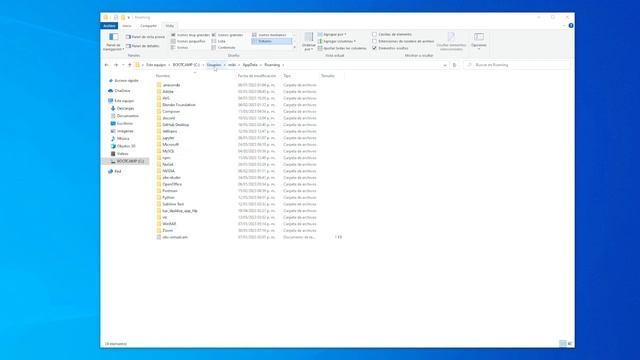The image size is (640, 360).
Task: Go up one folder level arrow
Action: [130, 65]
